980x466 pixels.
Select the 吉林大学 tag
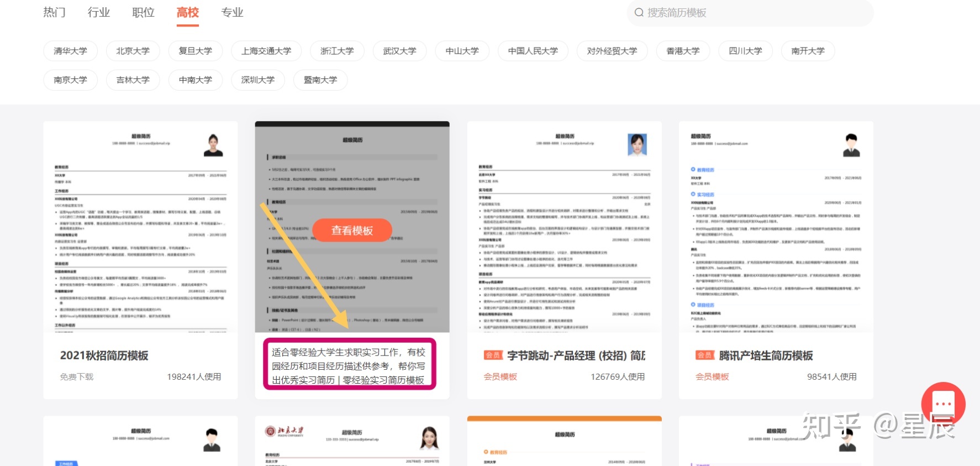133,80
